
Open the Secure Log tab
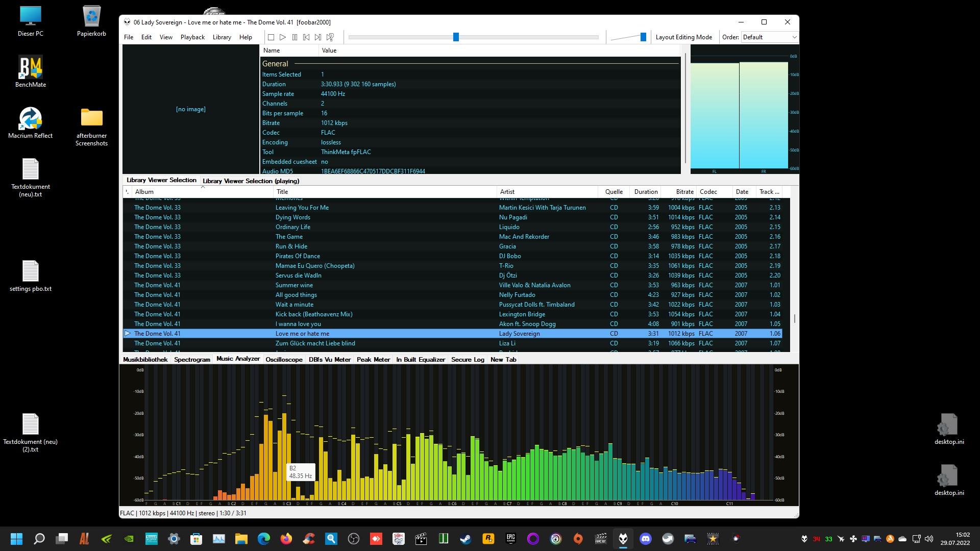468,360
